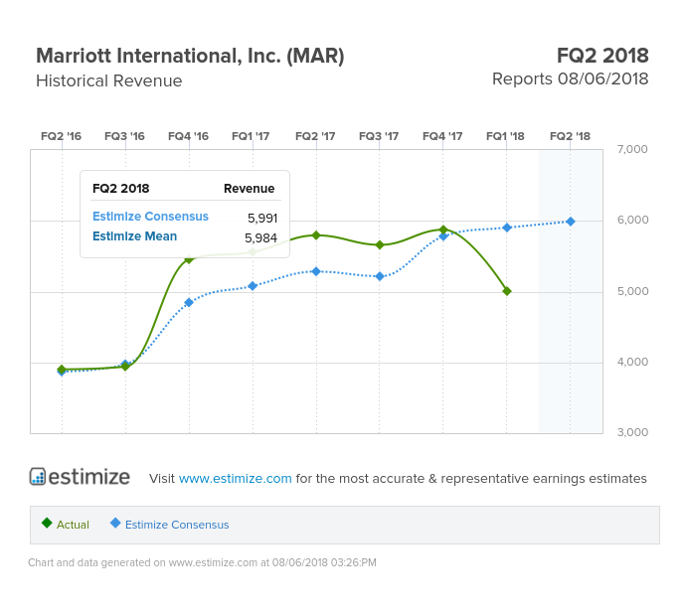This screenshot has height=616, width=681.
Task: Select the FQ2 '17 consensus blue point
Action: 316,272
